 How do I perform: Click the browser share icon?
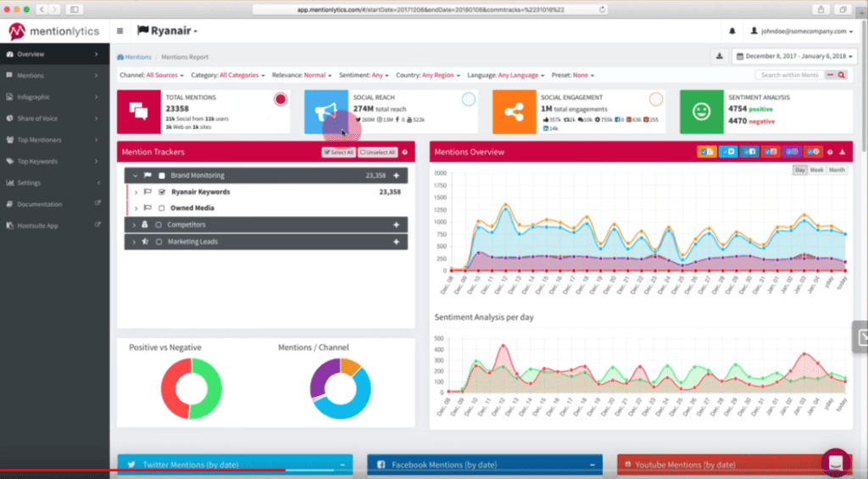click(x=821, y=9)
